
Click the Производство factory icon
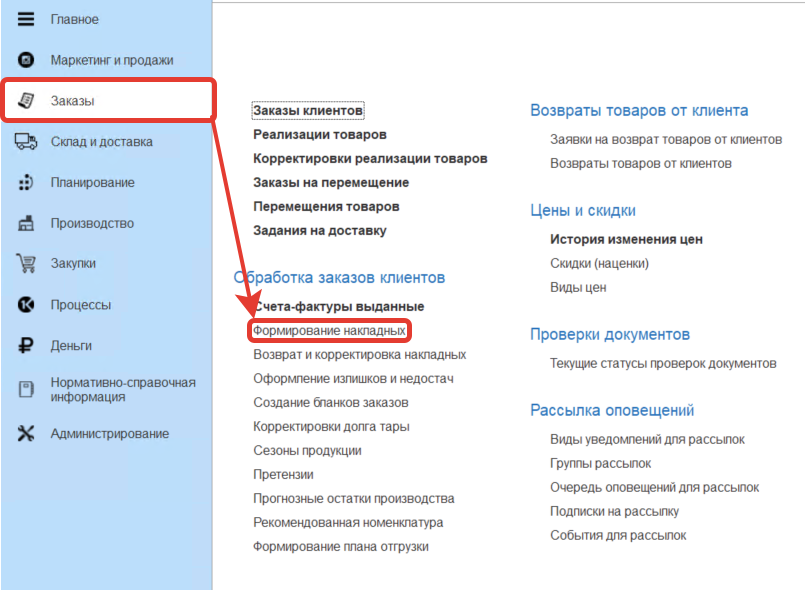coord(26,223)
